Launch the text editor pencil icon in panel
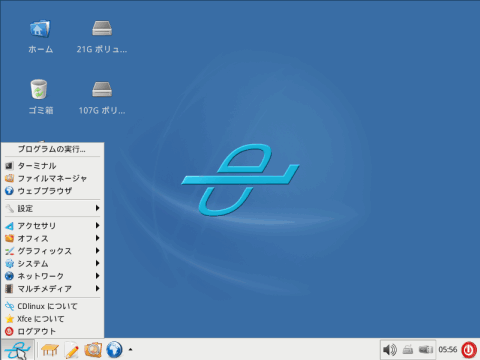 click(72, 350)
